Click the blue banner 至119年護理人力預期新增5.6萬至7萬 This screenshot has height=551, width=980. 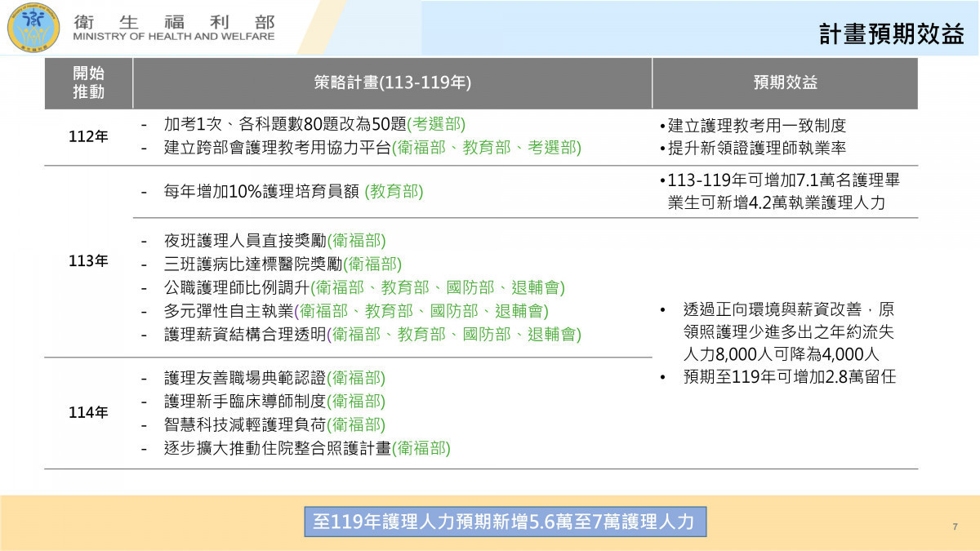click(x=506, y=521)
